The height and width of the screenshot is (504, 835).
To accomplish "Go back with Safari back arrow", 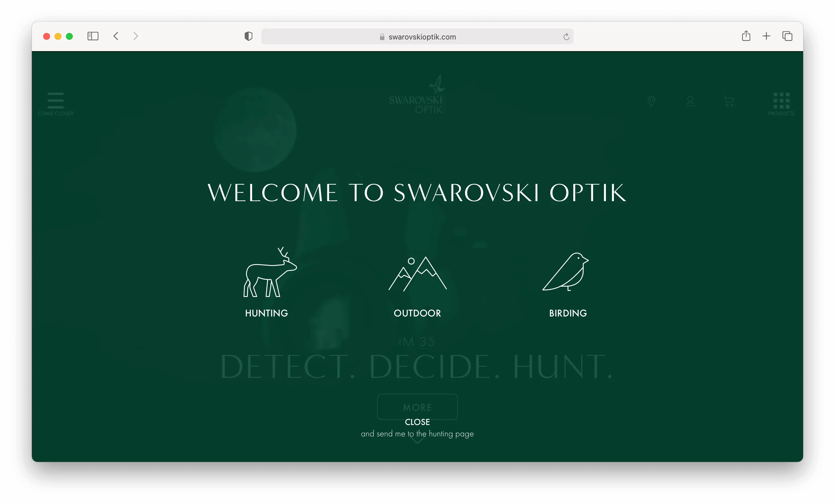I will point(116,36).
